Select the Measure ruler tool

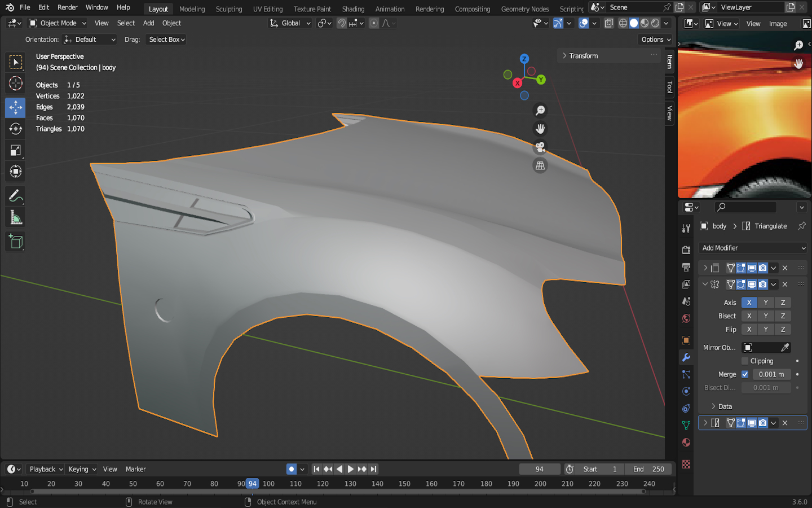point(15,218)
